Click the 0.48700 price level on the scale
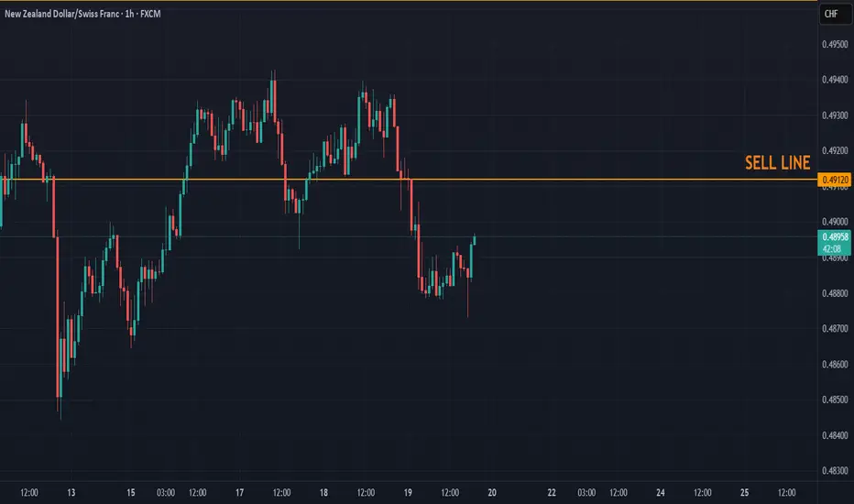This screenshot has width=854, height=504. (835, 329)
